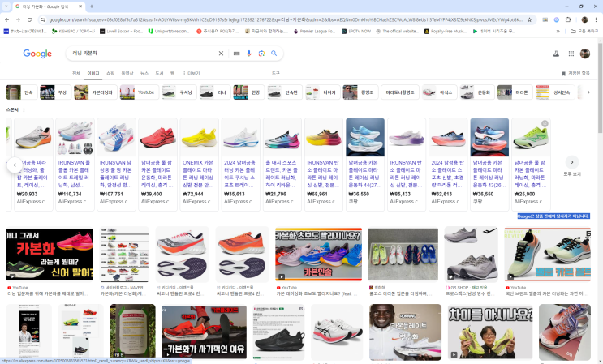The image size is (603, 364).
Task: Open the Chrome extensions puzzle icon
Action: click(x=568, y=19)
